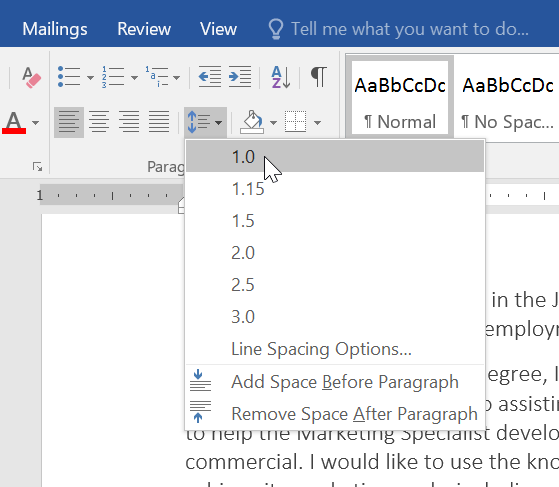Open the Mailings ribbon tab
Viewport: 559px width, 487px height.
[55, 29]
